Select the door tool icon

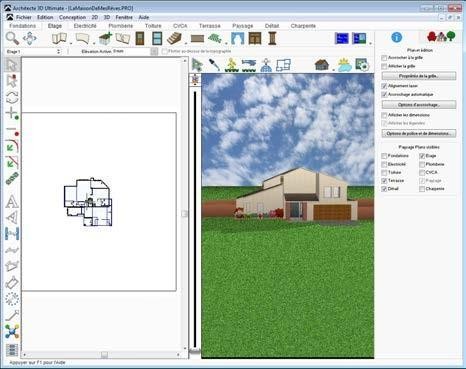tap(140, 38)
